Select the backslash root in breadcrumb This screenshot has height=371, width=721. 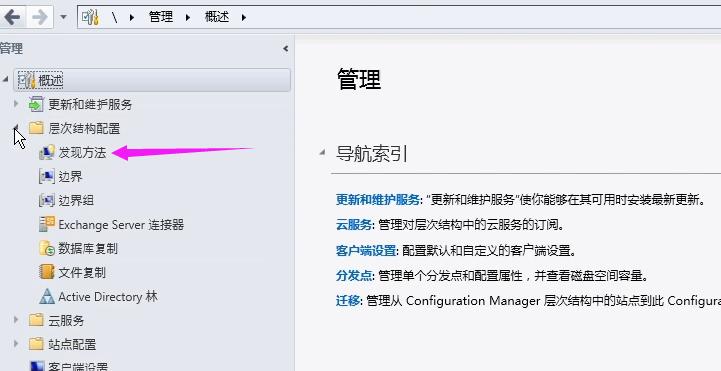click(114, 18)
